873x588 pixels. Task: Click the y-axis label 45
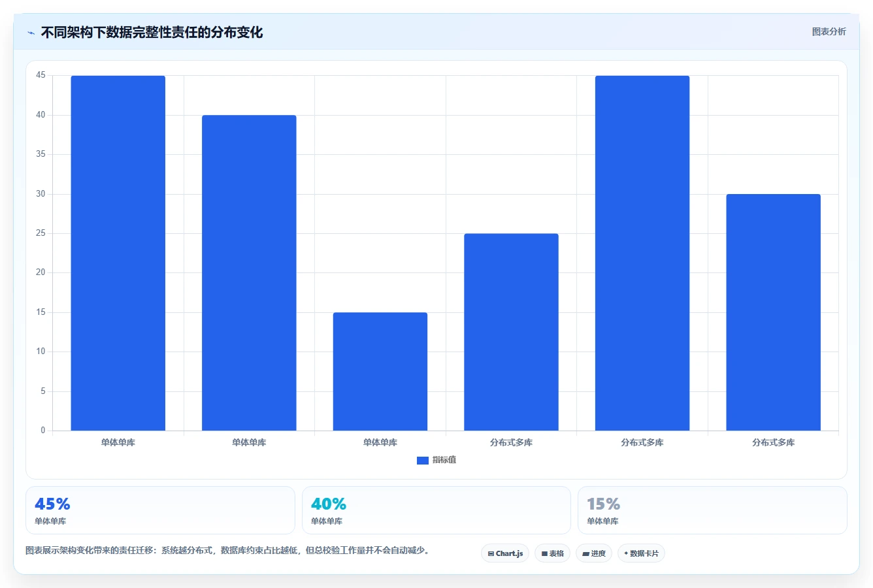click(x=41, y=75)
